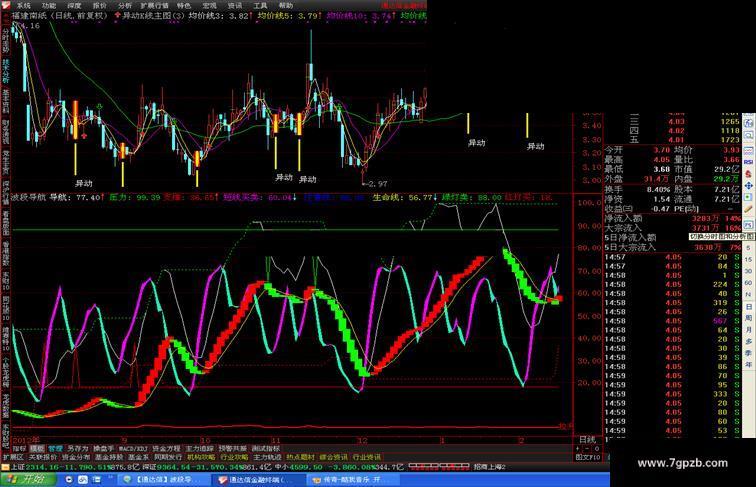This screenshot has height=487, width=756.
Task: Click the four-arrow move icon in right toolbar
Action: pyautogui.click(x=748, y=186)
